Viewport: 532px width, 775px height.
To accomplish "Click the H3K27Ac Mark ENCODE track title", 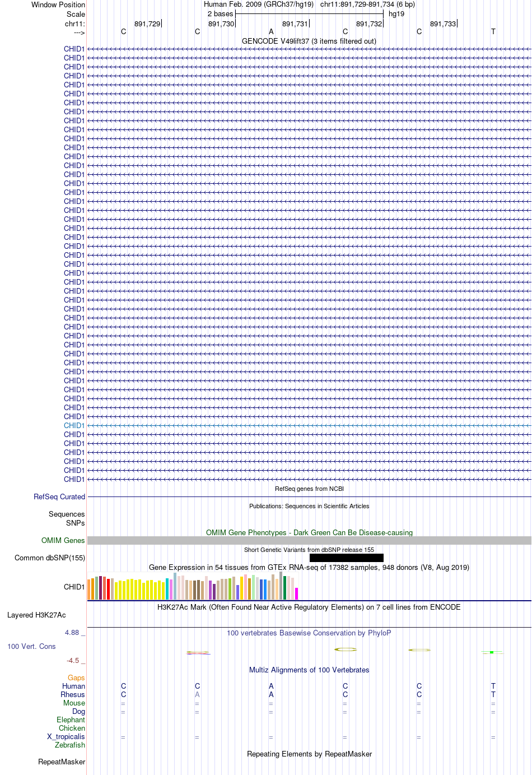I will click(x=309, y=607).
